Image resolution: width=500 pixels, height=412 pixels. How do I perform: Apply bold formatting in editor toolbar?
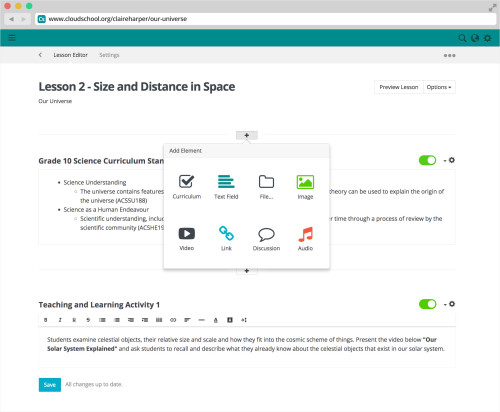46,320
